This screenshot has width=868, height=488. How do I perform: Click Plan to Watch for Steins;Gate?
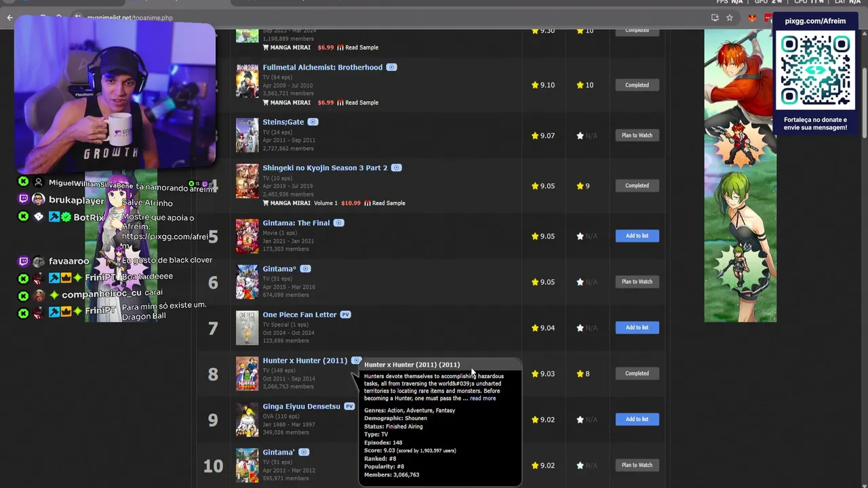click(x=637, y=136)
